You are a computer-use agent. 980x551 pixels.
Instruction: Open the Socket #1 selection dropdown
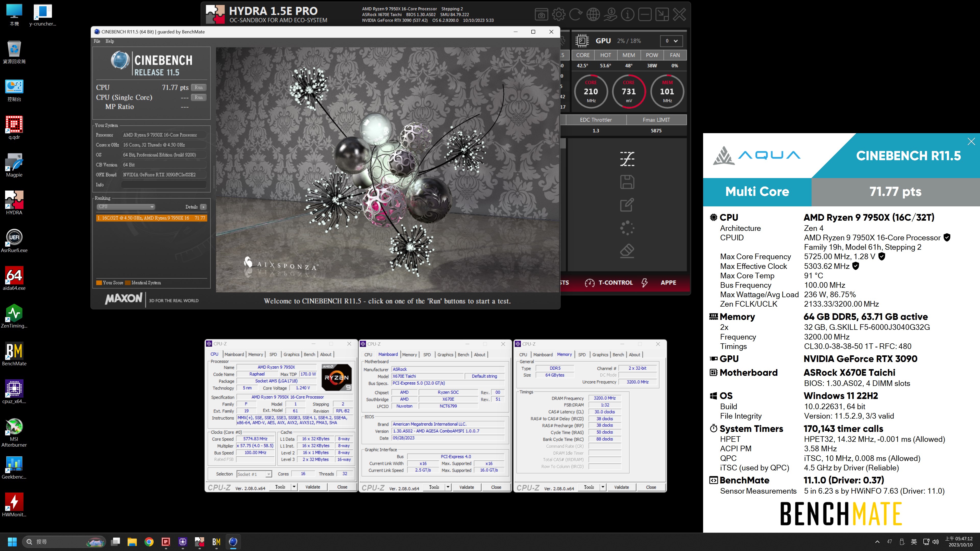click(254, 474)
